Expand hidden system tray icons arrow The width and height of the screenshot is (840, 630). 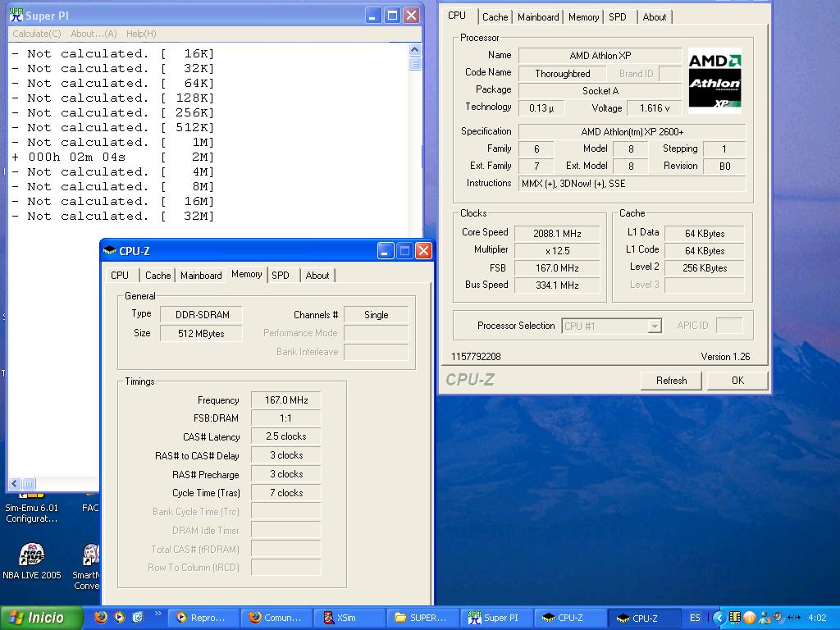(719, 618)
